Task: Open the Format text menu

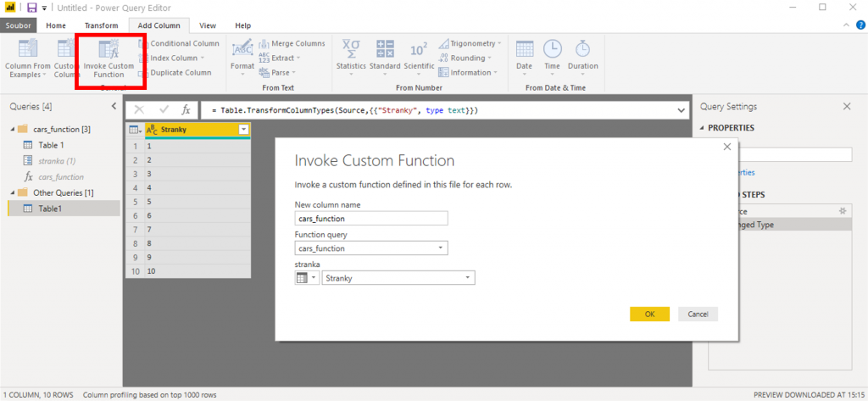Action: tap(242, 58)
